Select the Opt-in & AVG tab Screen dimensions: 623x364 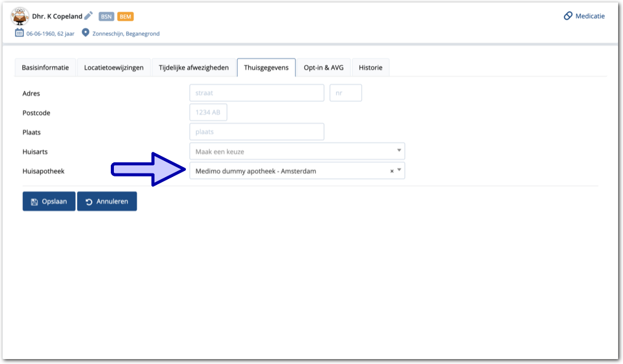point(323,68)
